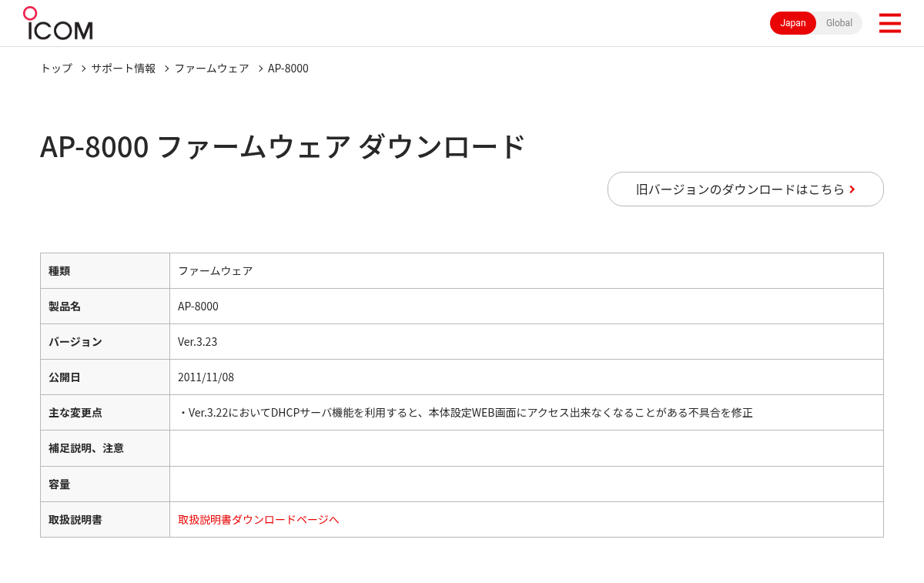Click the Ver.3.23 version cell

point(527,342)
